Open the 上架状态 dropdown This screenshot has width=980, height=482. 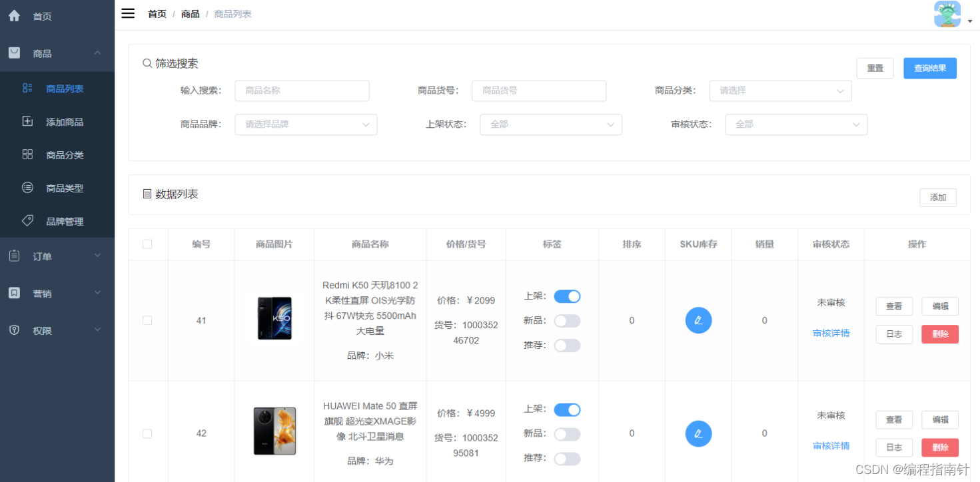551,124
